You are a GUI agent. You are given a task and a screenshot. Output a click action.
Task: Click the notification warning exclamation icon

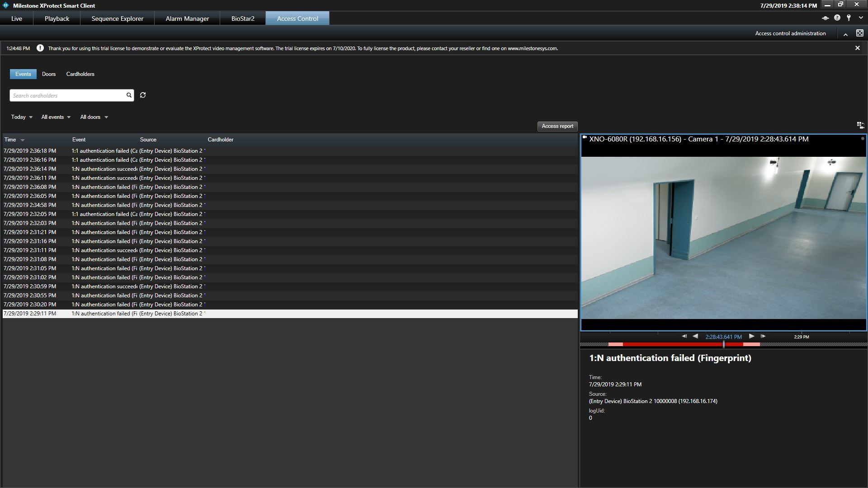(x=40, y=48)
